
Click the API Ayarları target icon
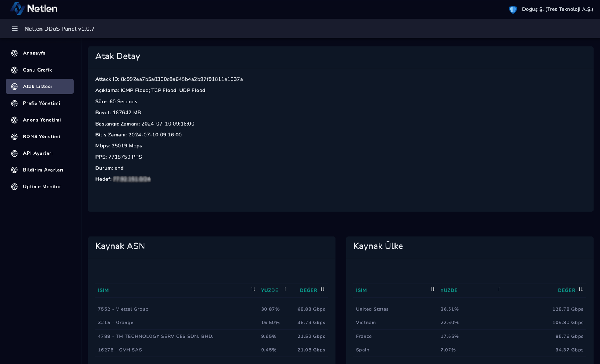coord(14,153)
